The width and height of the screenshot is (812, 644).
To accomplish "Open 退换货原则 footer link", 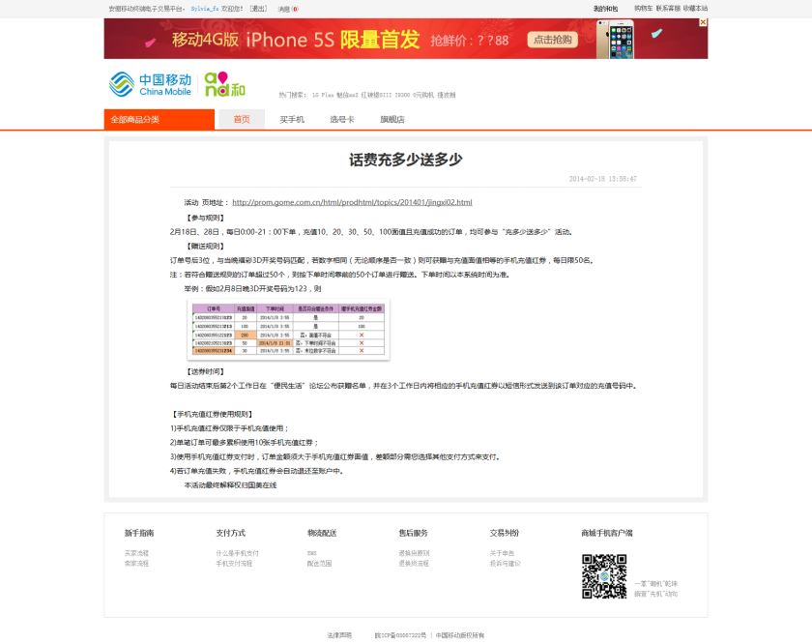I will 414,553.
